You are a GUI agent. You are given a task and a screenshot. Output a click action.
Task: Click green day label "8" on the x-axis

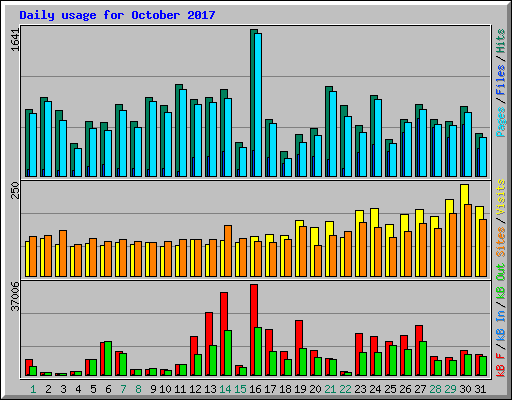(x=138, y=389)
